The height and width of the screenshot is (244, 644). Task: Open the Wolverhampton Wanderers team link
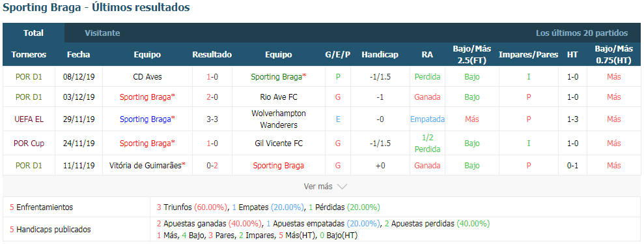(279, 119)
